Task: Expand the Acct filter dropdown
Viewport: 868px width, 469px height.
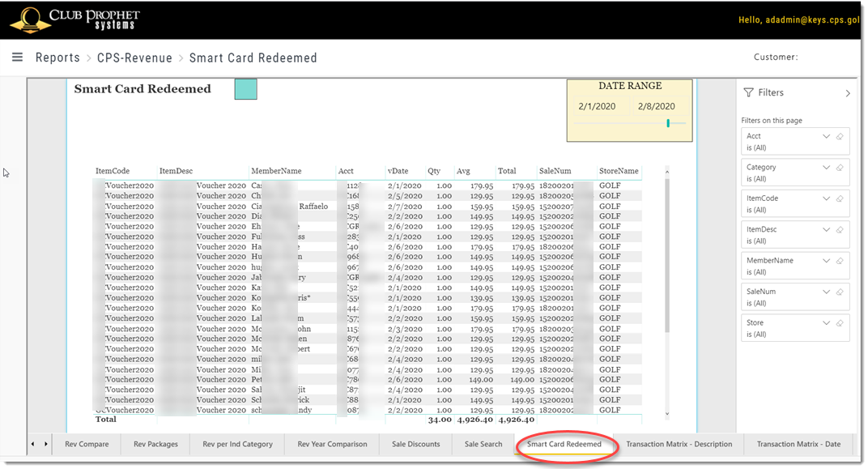Action: coord(826,138)
